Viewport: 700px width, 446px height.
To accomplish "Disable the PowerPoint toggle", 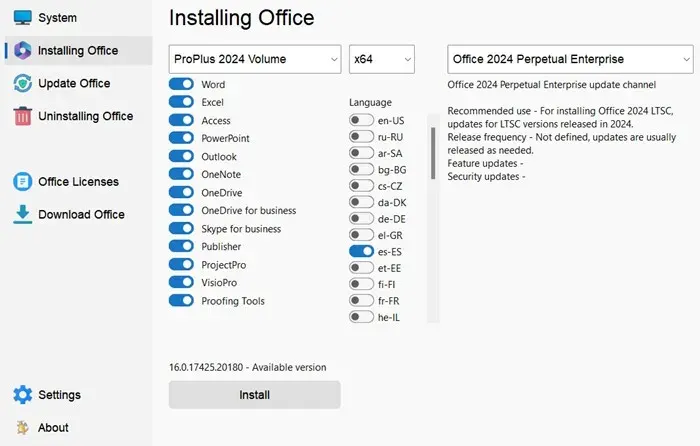I will [181, 138].
